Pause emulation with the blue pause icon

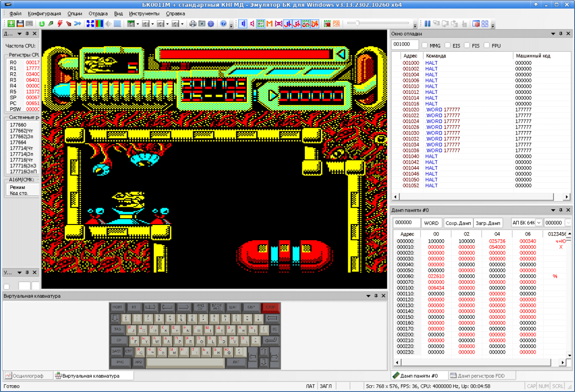click(x=427, y=23)
